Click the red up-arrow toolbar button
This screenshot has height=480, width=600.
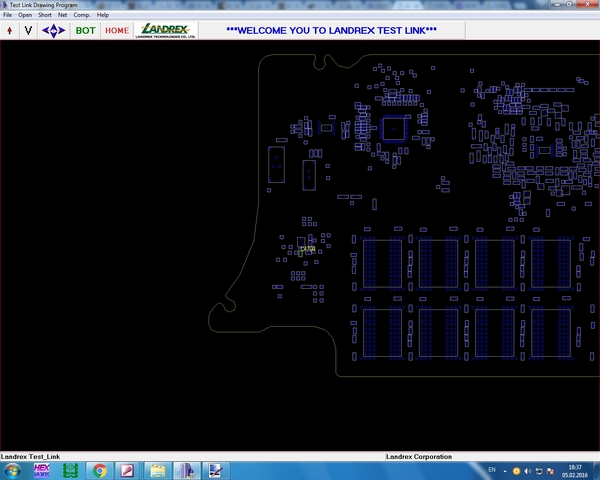[9, 31]
